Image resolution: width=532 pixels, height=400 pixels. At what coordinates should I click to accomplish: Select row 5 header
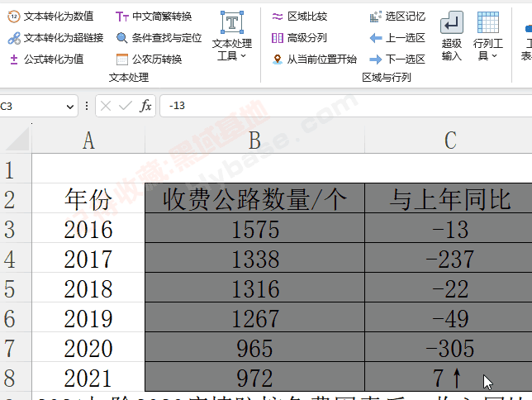(16, 288)
